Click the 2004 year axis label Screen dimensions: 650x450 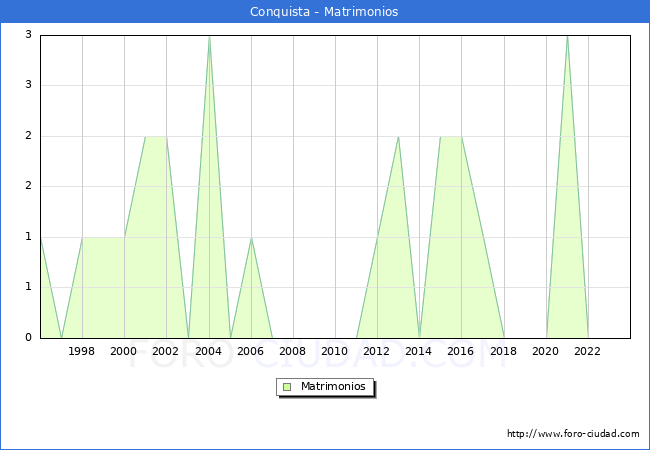(208, 351)
